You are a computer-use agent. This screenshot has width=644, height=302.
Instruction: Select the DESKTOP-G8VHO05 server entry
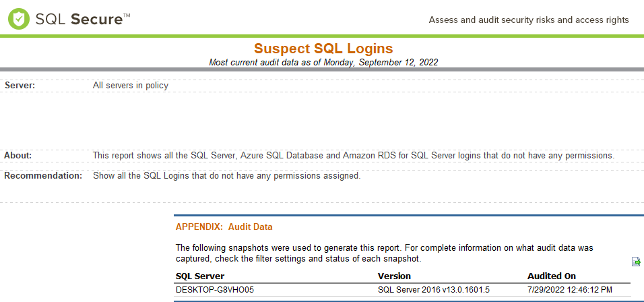pyautogui.click(x=215, y=290)
